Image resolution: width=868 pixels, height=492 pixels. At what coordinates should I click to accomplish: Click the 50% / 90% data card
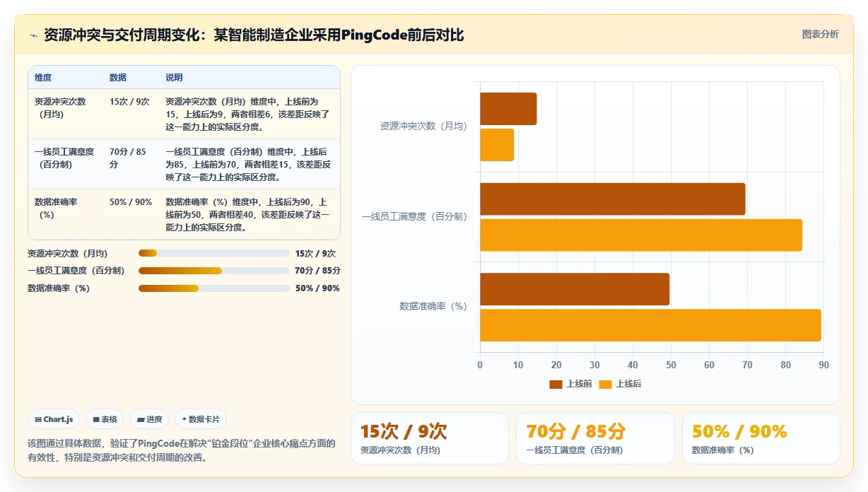tap(761, 438)
